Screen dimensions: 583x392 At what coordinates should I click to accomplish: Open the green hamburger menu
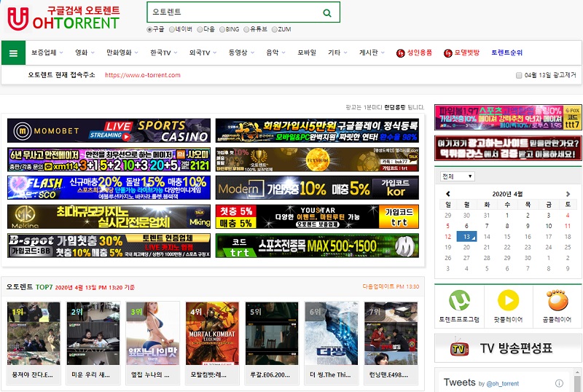[x=13, y=53]
